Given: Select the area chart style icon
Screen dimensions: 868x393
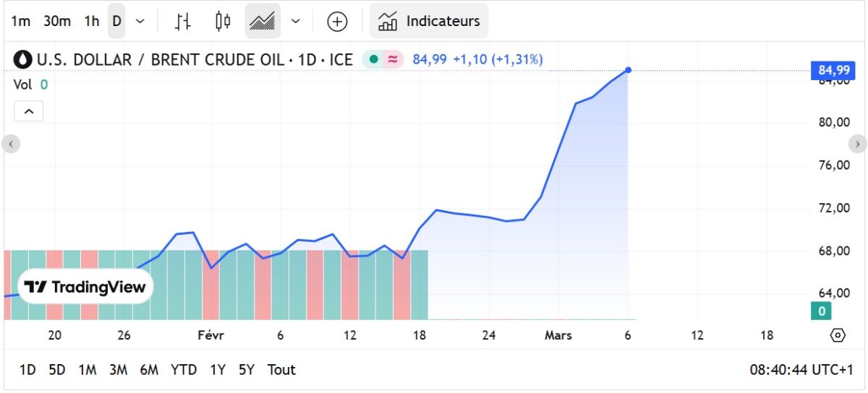Looking at the screenshot, I should click(262, 21).
